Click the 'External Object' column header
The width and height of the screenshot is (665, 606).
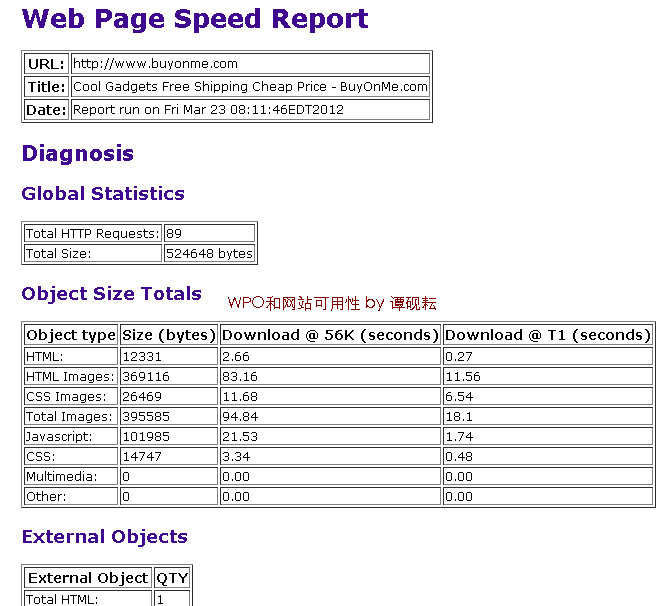pos(88,578)
